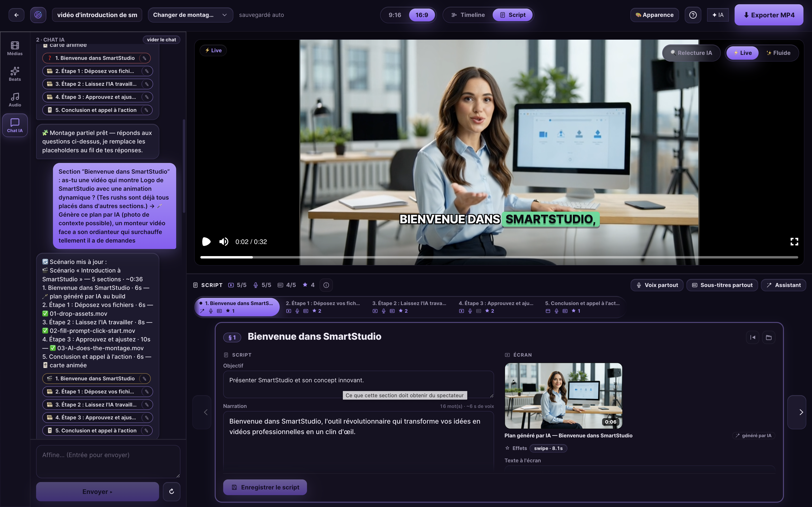This screenshot has width=812, height=507.
Task: Click Enregistrer le script
Action: (265, 487)
